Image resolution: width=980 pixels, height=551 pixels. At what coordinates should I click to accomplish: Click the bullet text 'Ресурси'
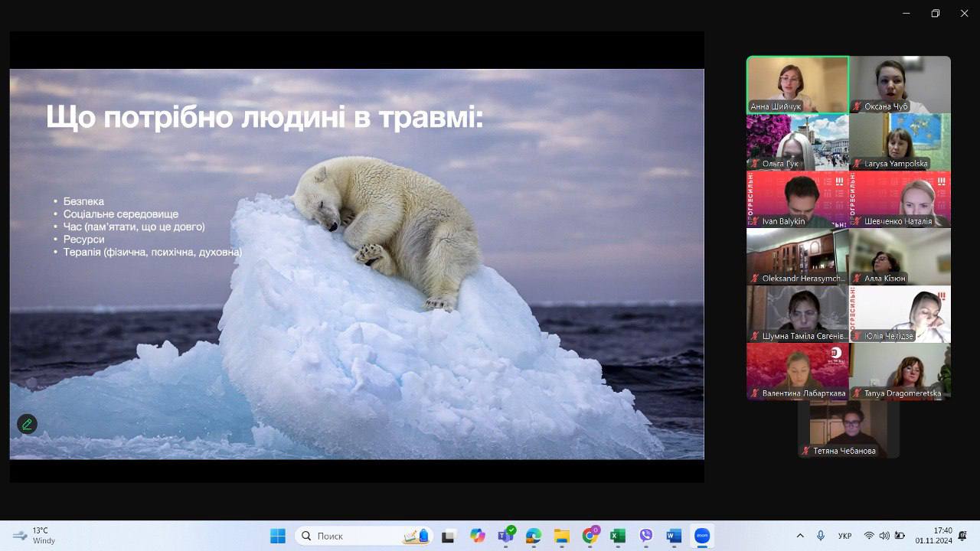click(x=84, y=239)
